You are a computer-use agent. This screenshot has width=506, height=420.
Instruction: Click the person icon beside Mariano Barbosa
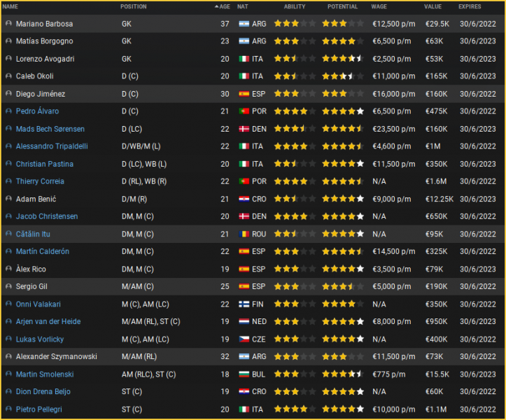[8, 24]
